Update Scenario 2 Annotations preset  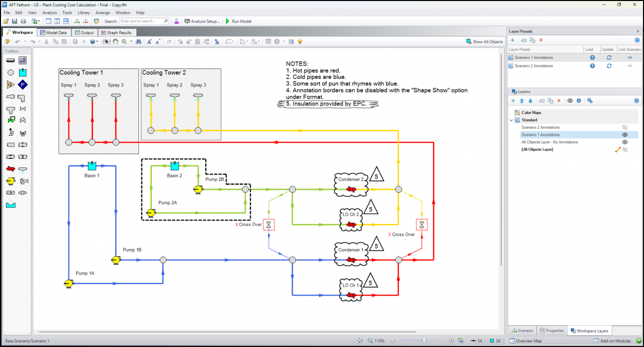point(609,66)
